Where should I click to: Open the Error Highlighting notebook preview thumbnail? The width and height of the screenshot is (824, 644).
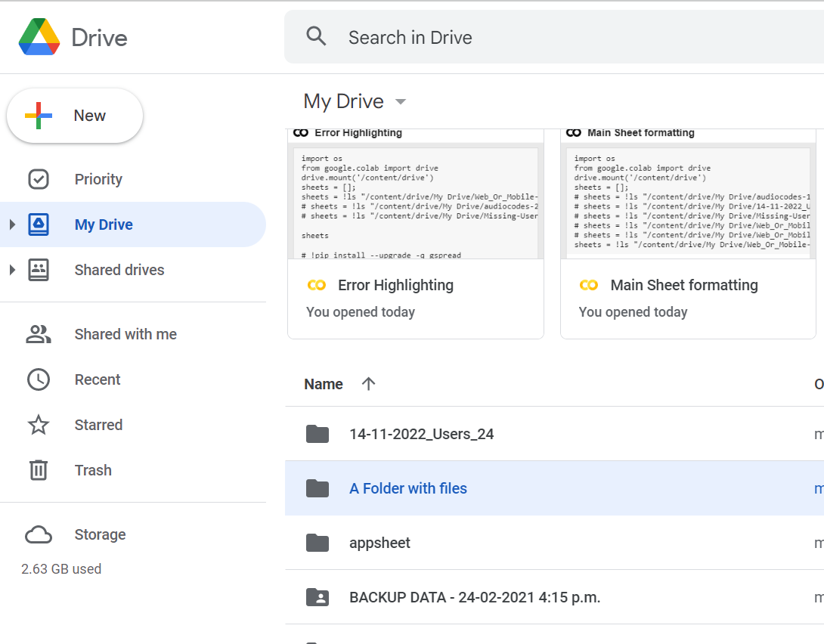(x=415, y=199)
